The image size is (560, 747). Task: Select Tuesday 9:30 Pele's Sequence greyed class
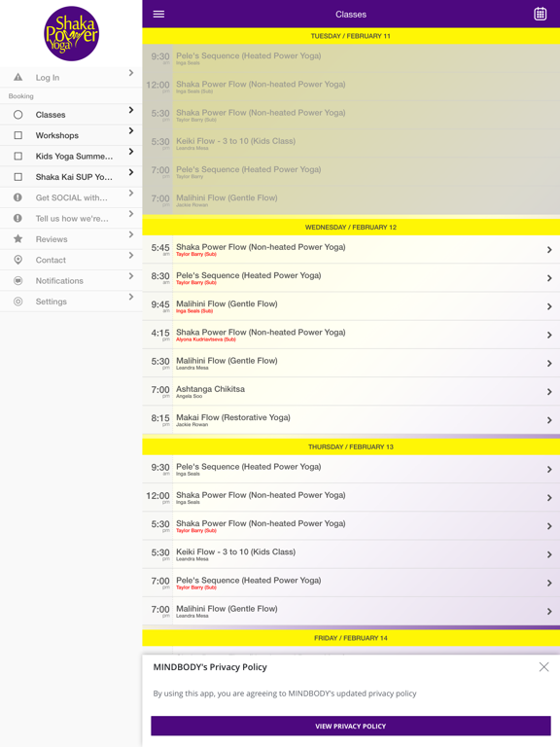pos(351,58)
